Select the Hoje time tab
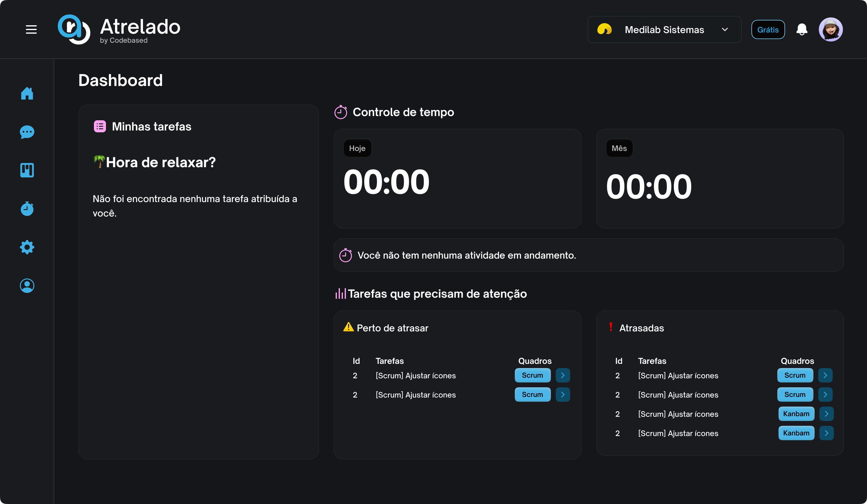867x504 pixels. click(357, 148)
